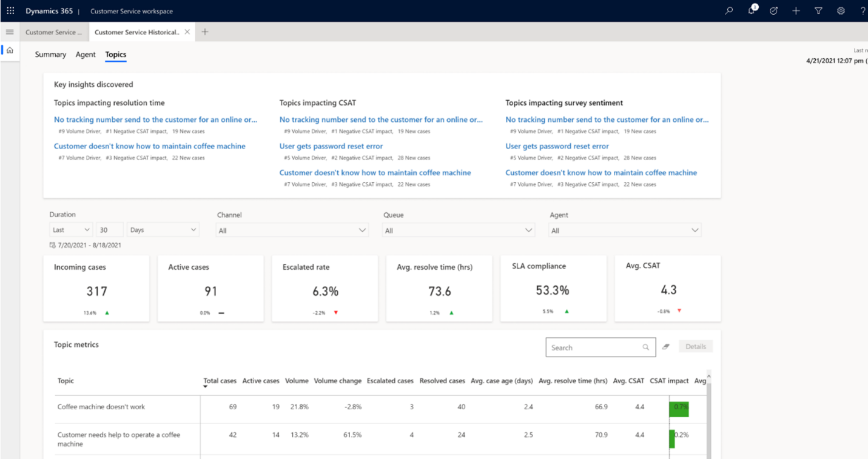Toggle the hamburger site map menu
The height and width of the screenshot is (459, 868).
(10, 32)
